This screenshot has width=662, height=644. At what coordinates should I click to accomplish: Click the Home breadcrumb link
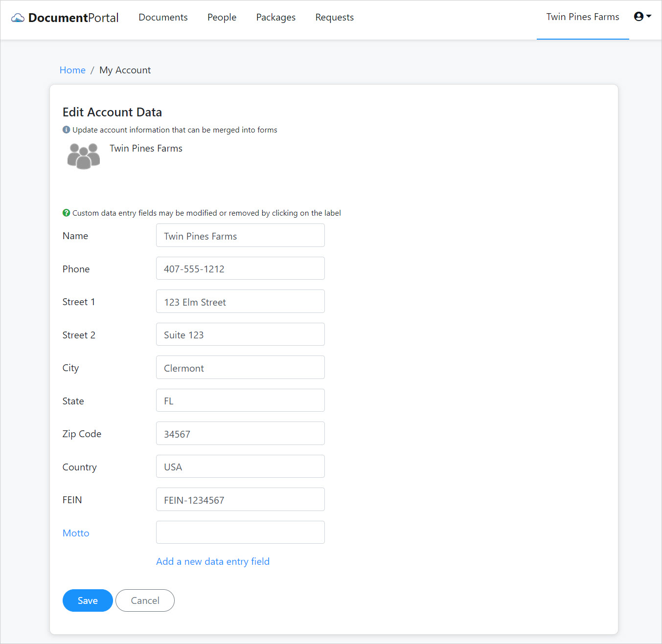72,70
